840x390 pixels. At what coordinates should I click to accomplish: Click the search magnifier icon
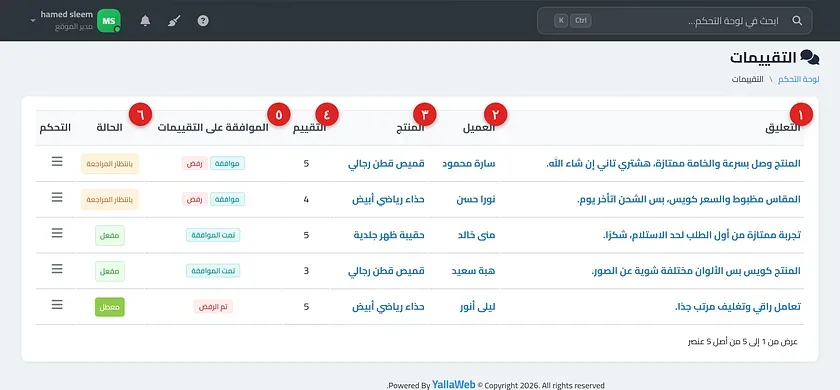click(x=797, y=21)
